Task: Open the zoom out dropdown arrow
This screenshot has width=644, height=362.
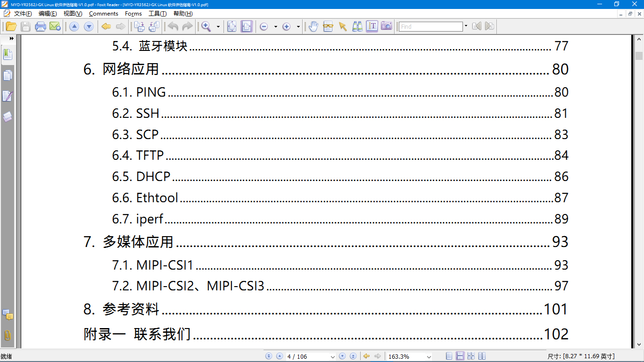Action: click(275, 27)
